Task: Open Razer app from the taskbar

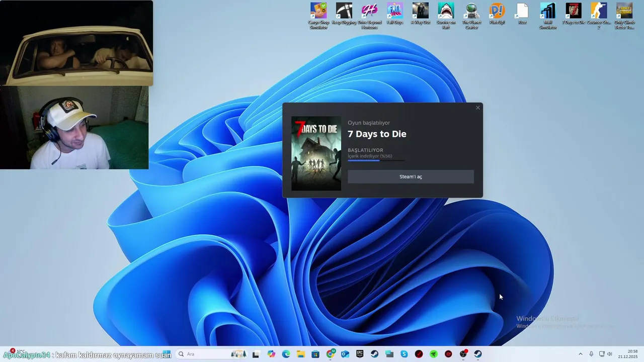Action: [x=433, y=354]
